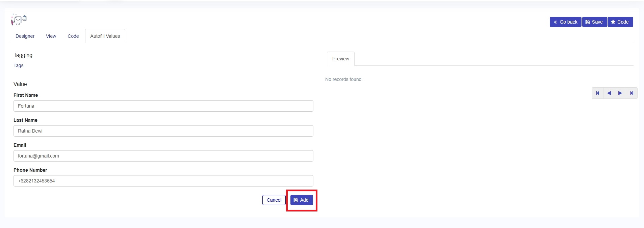The image size is (644, 228).
Task: Click the star Code button at top right
Action: pos(620,22)
